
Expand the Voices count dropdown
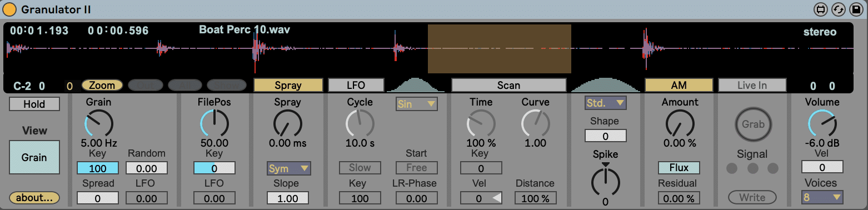click(822, 197)
